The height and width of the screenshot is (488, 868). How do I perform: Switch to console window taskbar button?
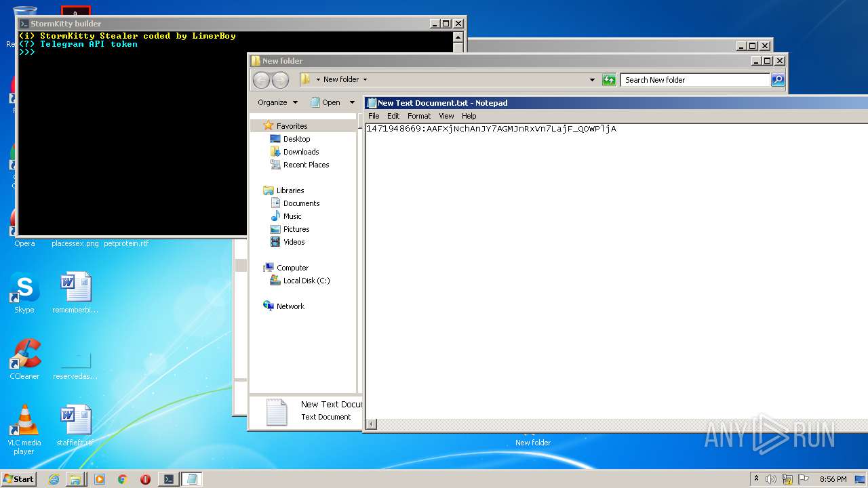tap(168, 479)
